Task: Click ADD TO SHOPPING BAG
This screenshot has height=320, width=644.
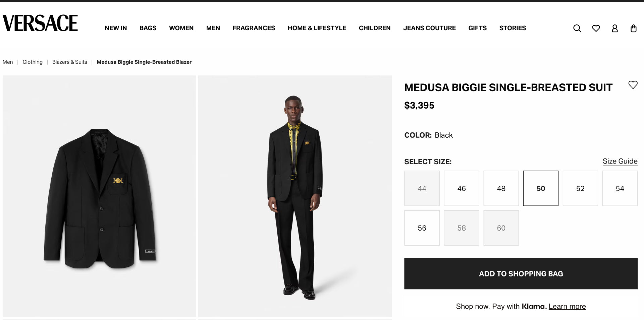Action: (x=521, y=274)
